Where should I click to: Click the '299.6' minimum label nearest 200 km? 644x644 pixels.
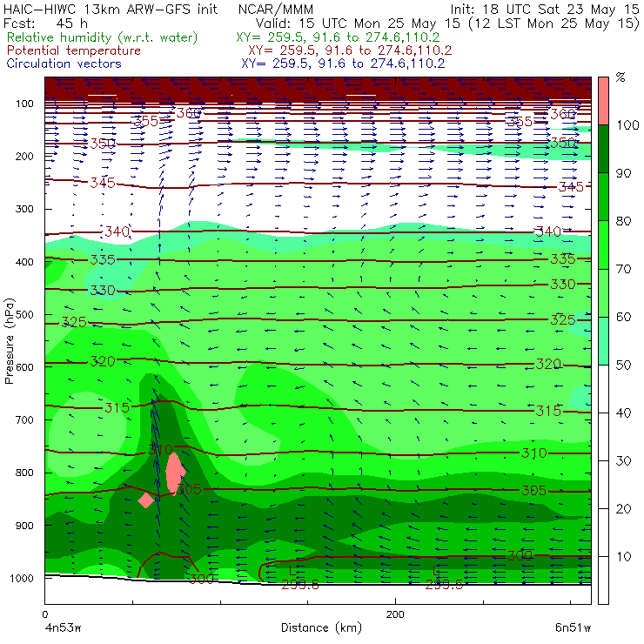point(443,585)
